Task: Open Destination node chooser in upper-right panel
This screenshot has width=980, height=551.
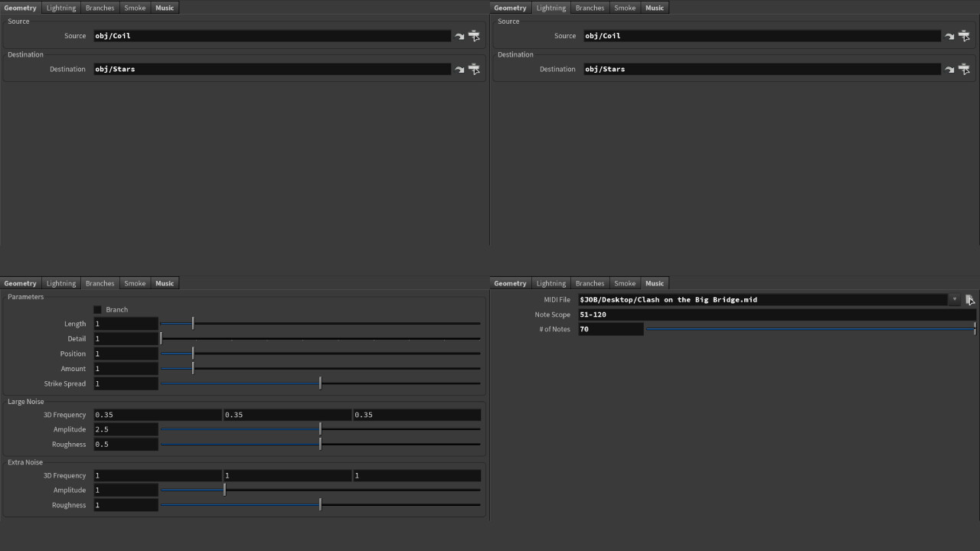Action: click(x=964, y=69)
